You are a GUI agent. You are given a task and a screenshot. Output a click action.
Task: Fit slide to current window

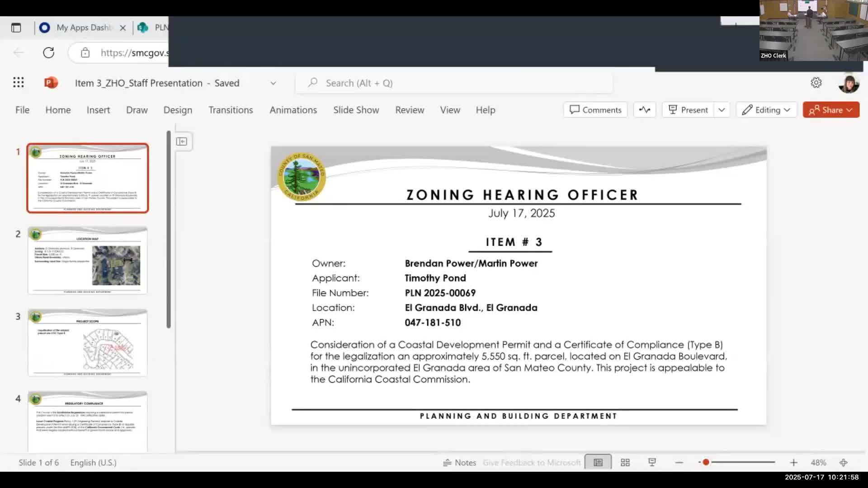tap(844, 462)
